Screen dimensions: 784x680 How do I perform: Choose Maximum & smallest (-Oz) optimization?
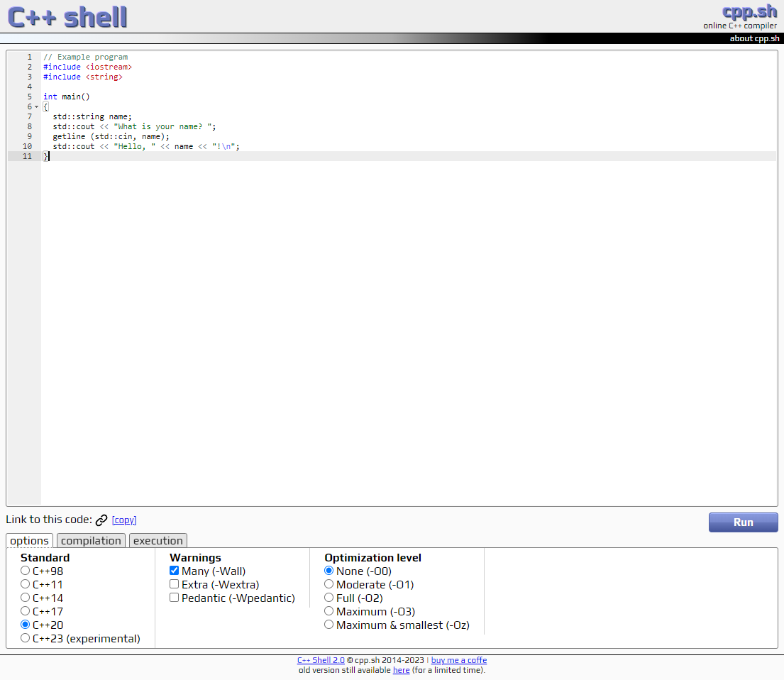(329, 625)
